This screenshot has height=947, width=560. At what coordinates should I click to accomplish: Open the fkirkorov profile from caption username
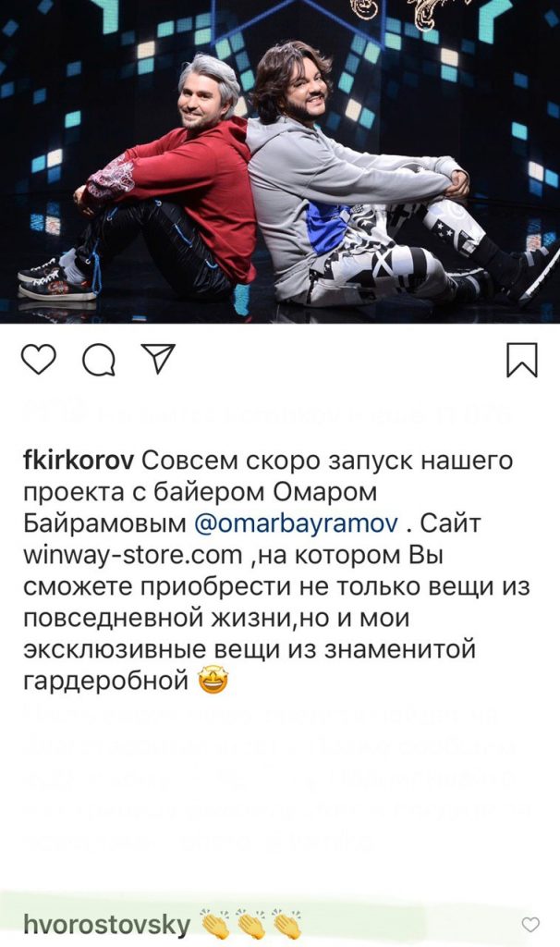pyautogui.click(x=79, y=461)
